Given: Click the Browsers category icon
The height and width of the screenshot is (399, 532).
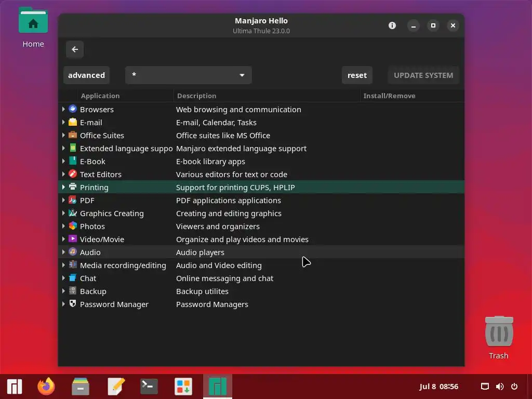Looking at the screenshot, I should pyautogui.click(x=73, y=109).
